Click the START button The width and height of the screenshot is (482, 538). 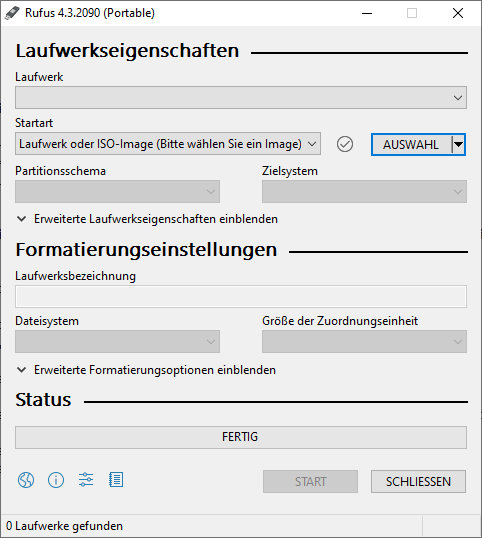point(310,481)
